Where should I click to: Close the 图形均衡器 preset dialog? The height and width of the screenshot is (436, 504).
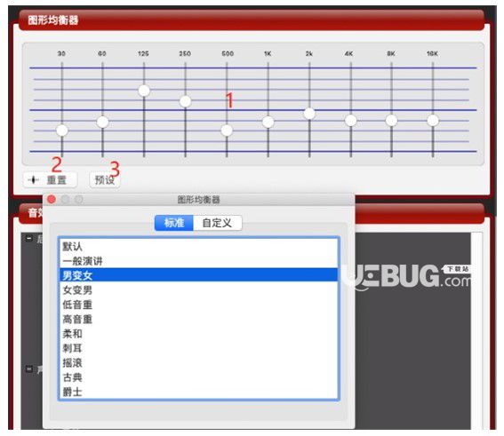[52, 200]
